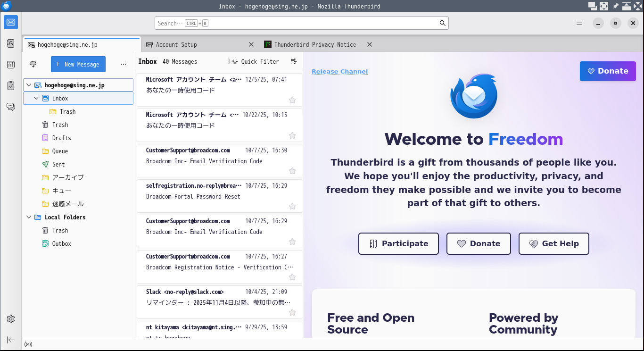Select the Trash subfolder under Inbox
The height and width of the screenshot is (351, 644).
point(78,111)
